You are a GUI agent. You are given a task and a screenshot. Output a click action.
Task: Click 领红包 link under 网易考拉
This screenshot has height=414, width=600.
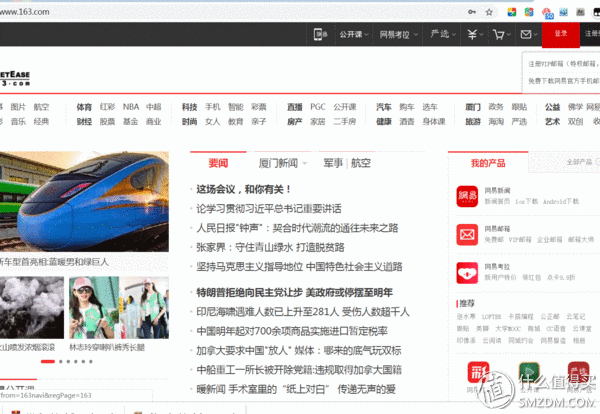(532, 277)
